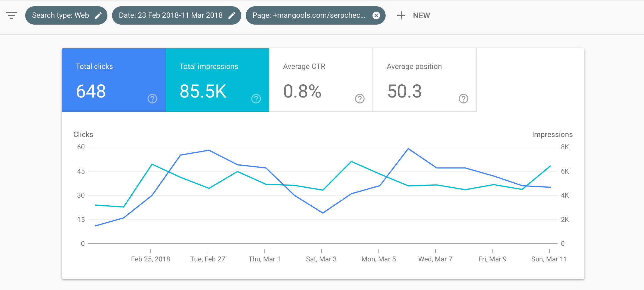Viewport: 644px width, 290px height.
Task: Open help for Total impressions
Action: tap(256, 99)
